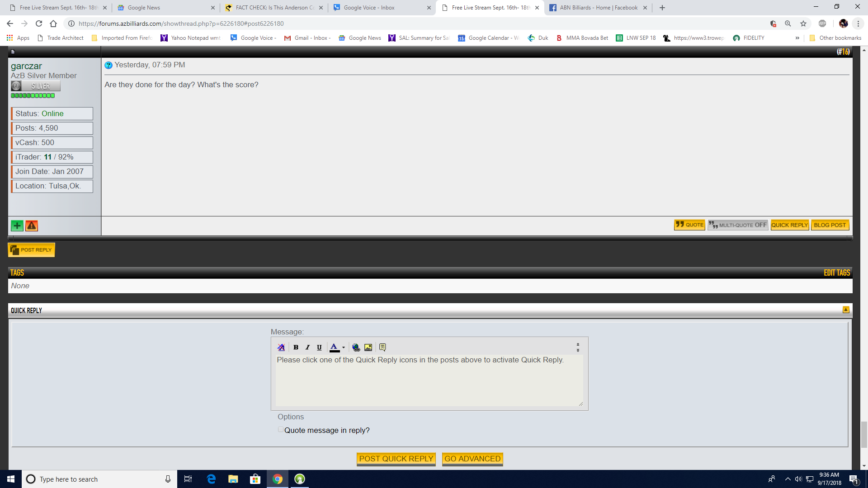
Task: Expand the hidden bookmarks chevron
Action: (797, 38)
